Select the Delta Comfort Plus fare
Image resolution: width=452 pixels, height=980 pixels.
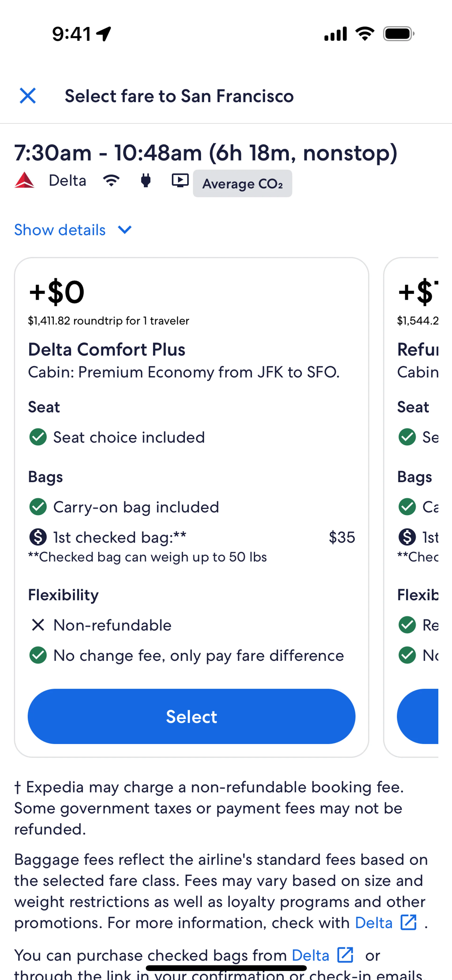[191, 716]
